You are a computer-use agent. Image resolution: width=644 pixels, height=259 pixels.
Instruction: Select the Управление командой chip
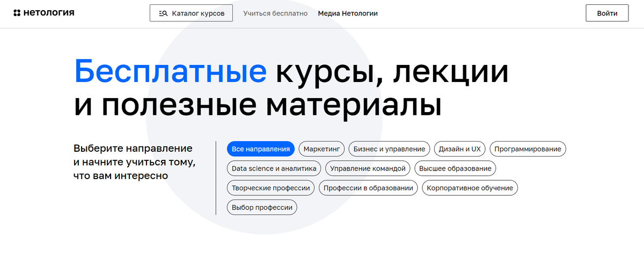pyautogui.click(x=368, y=168)
